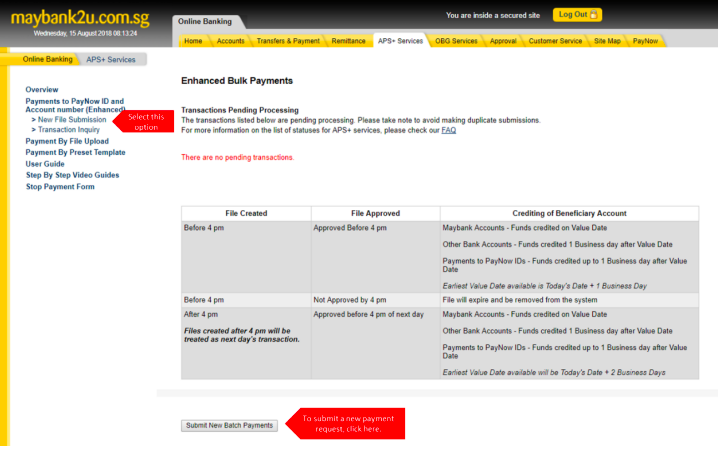Screen dimensions: 720x457
Task: Click 'Files created after 4 pm' note
Action: tap(242, 335)
